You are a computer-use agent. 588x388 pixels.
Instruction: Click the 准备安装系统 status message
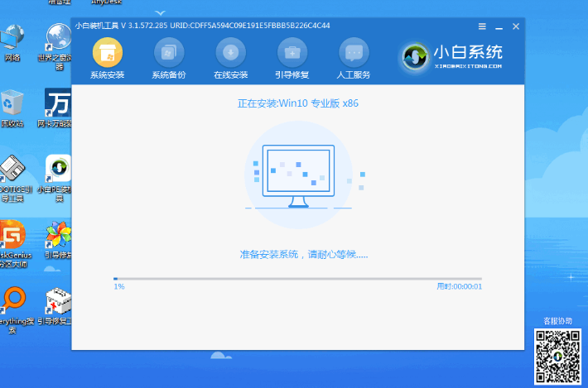pyautogui.click(x=304, y=255)
